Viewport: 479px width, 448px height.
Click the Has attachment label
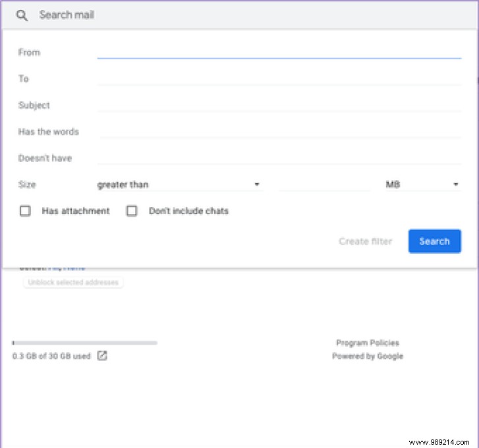[x=76, y=211]
